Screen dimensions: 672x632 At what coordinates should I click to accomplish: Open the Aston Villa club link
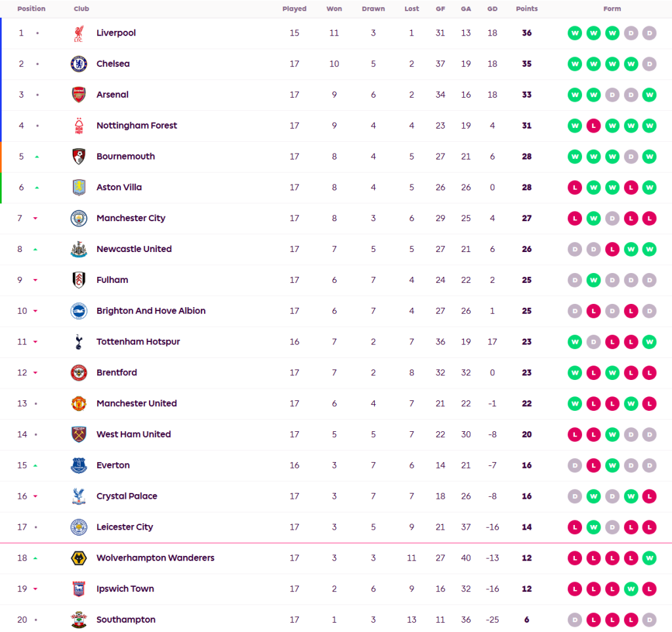(x=119, y=187)
